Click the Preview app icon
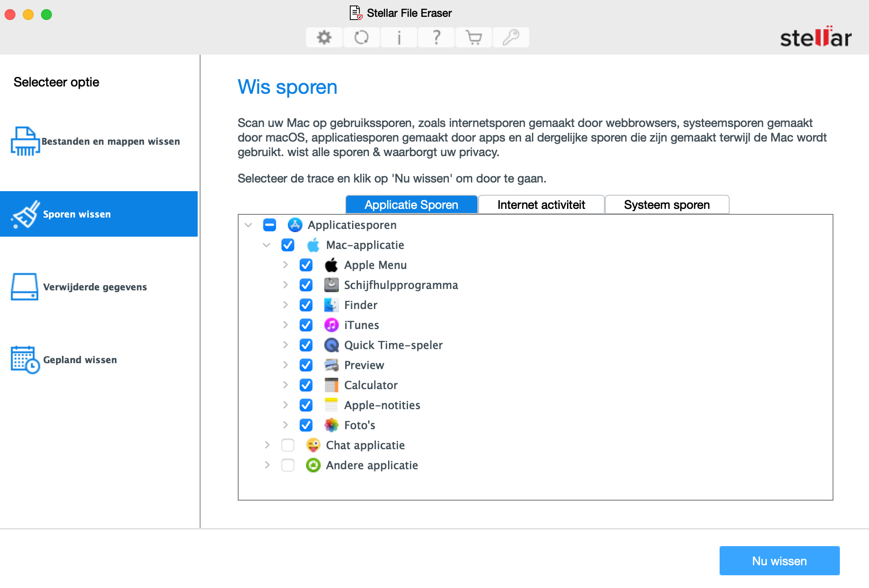This screenshot has height=588, width=869. pos(332,365)
